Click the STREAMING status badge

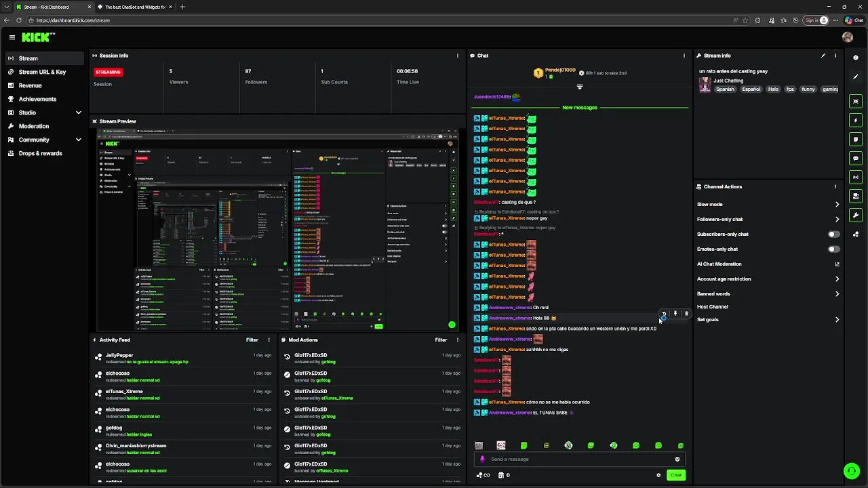pyautogui.click(x=108, y=72)
